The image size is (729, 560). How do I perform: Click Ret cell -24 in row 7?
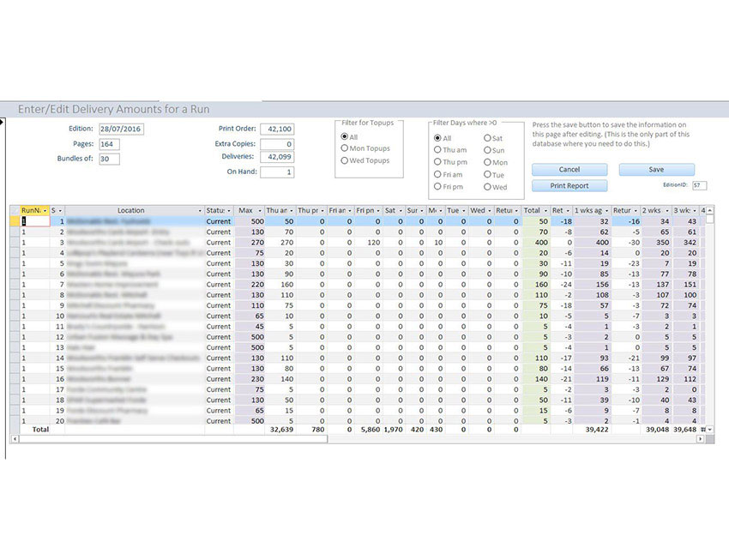(x=562, y=285)
